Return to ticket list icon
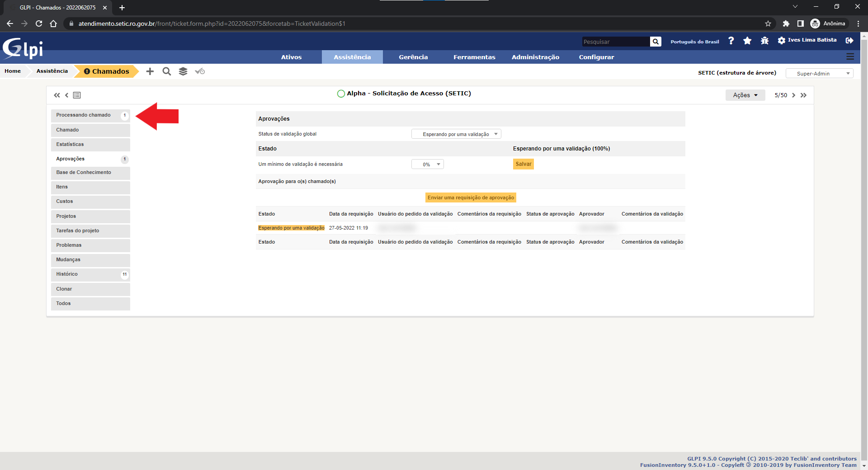Viewport: 868px width, 470px height. pos(77,95)
